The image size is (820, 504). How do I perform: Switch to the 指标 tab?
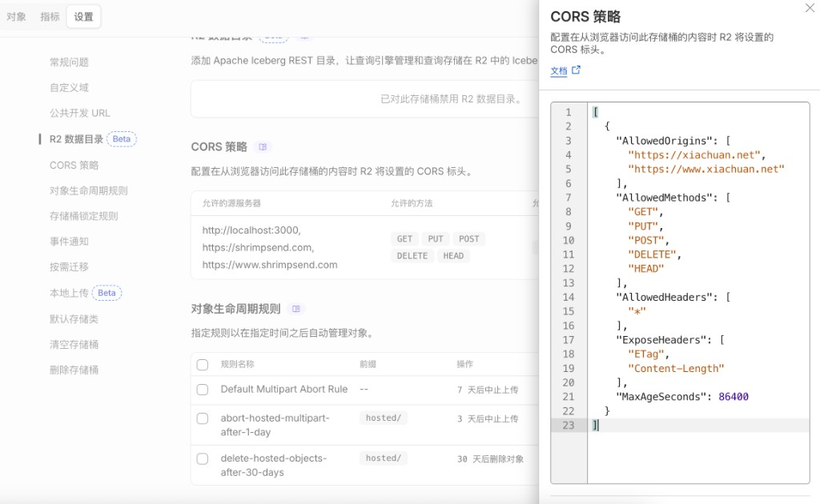[x=50, y=17]
